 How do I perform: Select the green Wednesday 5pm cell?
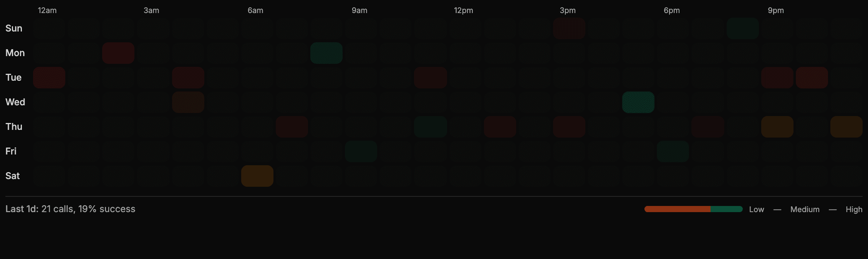[x=638, y=102]
